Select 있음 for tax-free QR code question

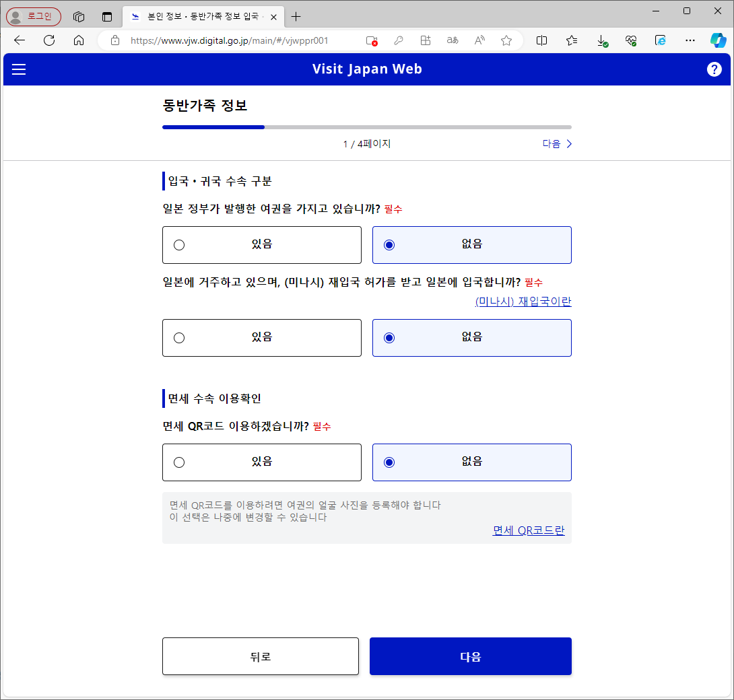click(x=262, y=462)
